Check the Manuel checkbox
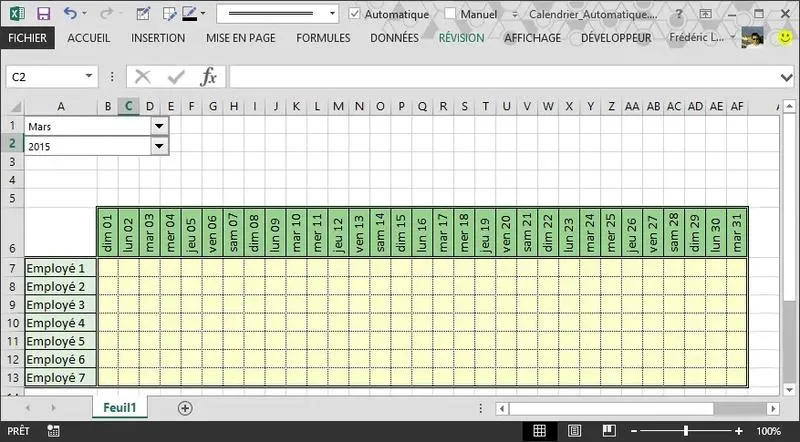Image resolution: width=800 pixels, height=442 pixels. pos(450,14)
